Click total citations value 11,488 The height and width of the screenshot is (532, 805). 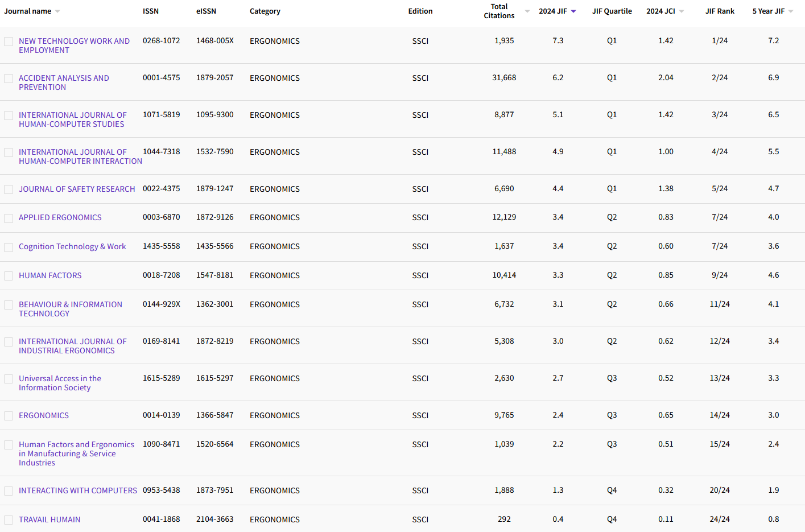point(504,151)
